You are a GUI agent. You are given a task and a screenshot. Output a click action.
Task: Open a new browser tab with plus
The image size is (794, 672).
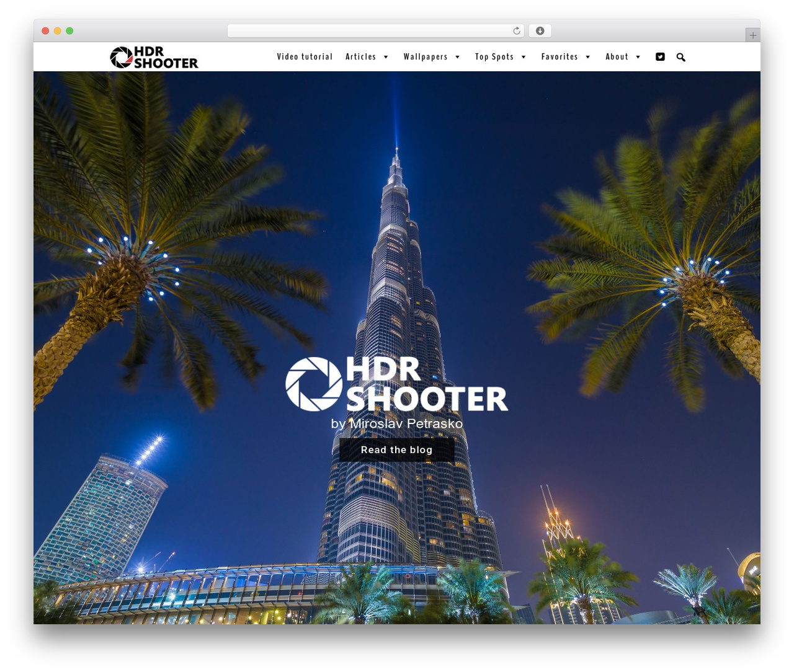tap(753, 35)
